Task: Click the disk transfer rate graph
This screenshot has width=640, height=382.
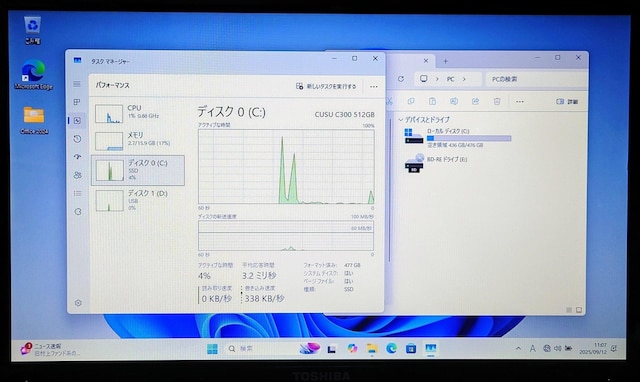Action: pos(286,235)
